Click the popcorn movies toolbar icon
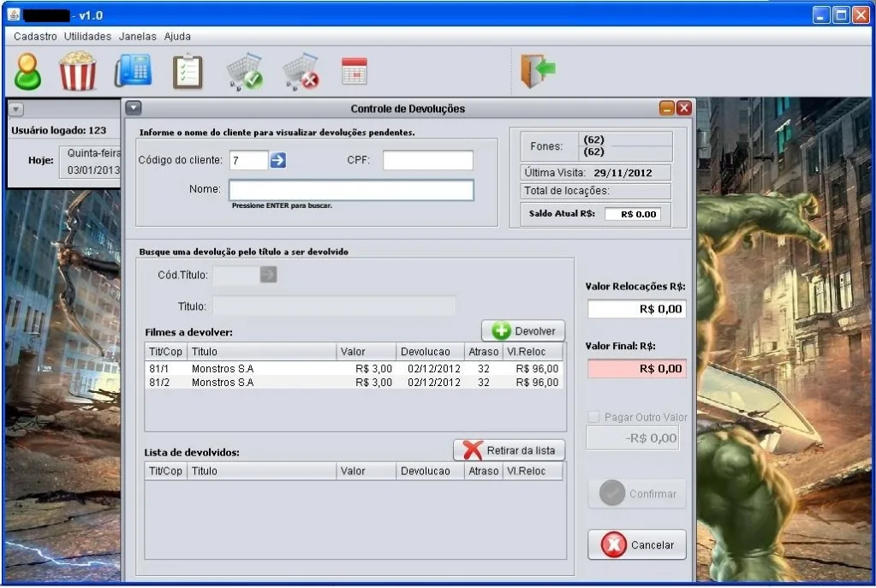Viewport: 876px width, 588px height. coord(78,71)
